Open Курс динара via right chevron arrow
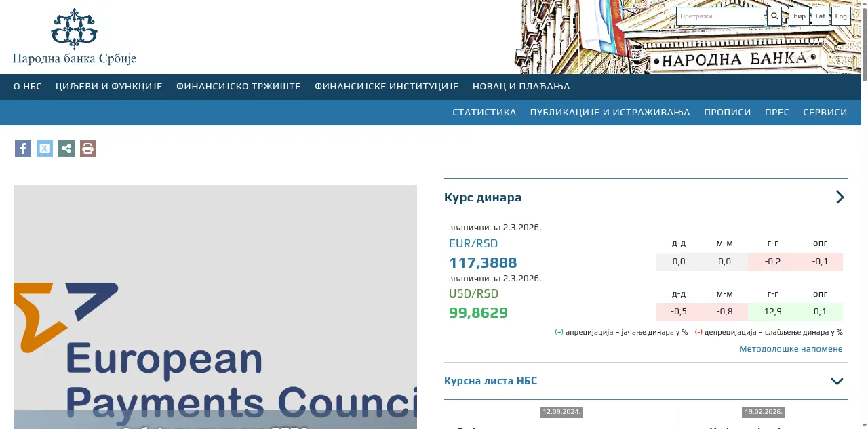This screenshot has width=868, height=429. pyautogui.click(x=840, y=197)
